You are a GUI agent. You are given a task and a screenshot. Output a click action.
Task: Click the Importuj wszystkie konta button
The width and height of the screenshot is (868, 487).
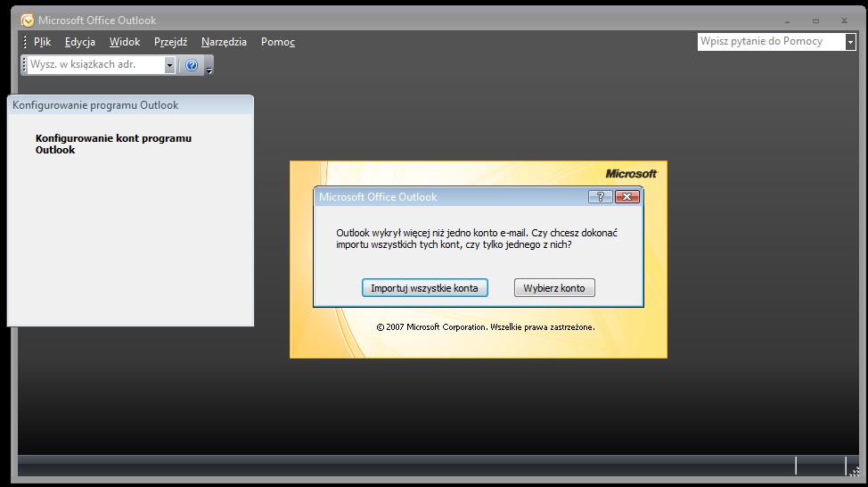click(x=424, y=288)
